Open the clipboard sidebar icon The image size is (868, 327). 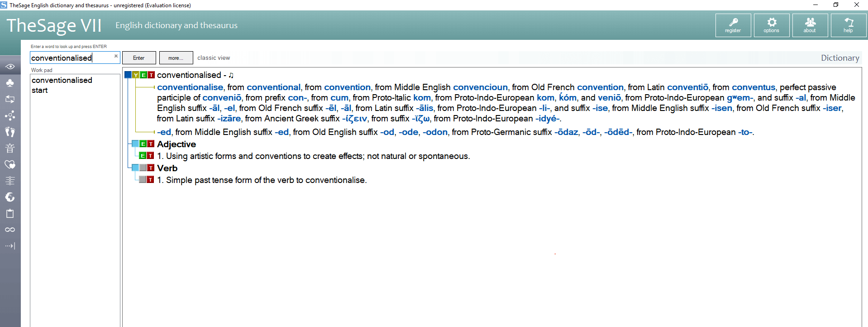click(10, 213)
